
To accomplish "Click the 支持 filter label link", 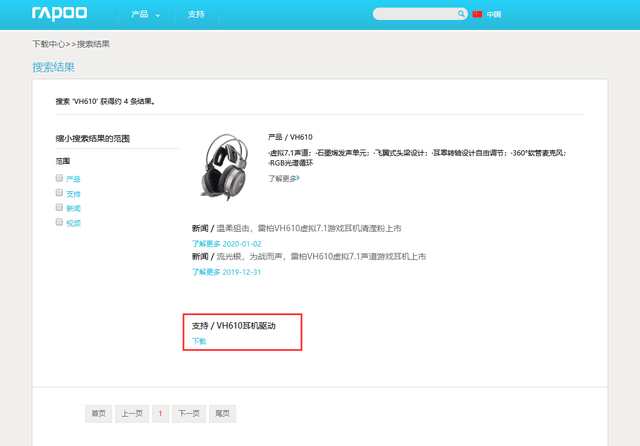I will pyautogui.click(x=73, y=194).
